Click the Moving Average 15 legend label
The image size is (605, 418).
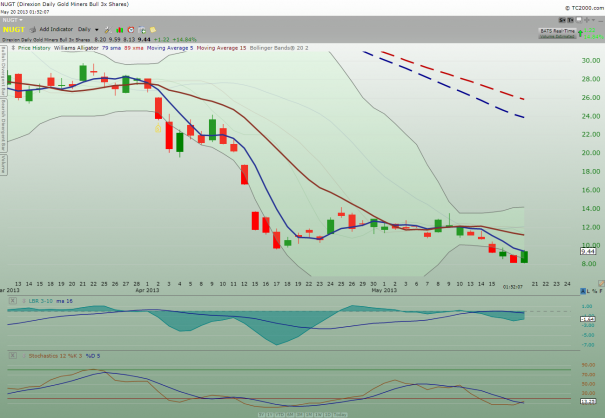point(221,48)
